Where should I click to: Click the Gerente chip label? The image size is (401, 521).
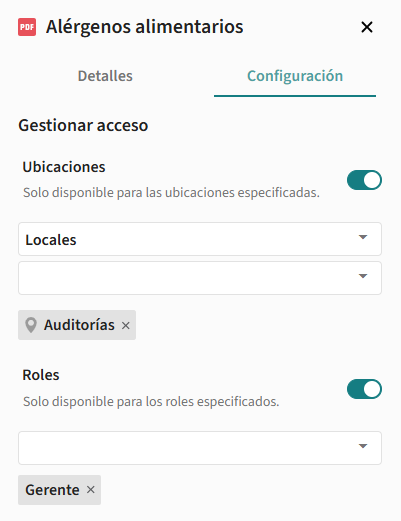pos(52,490)
